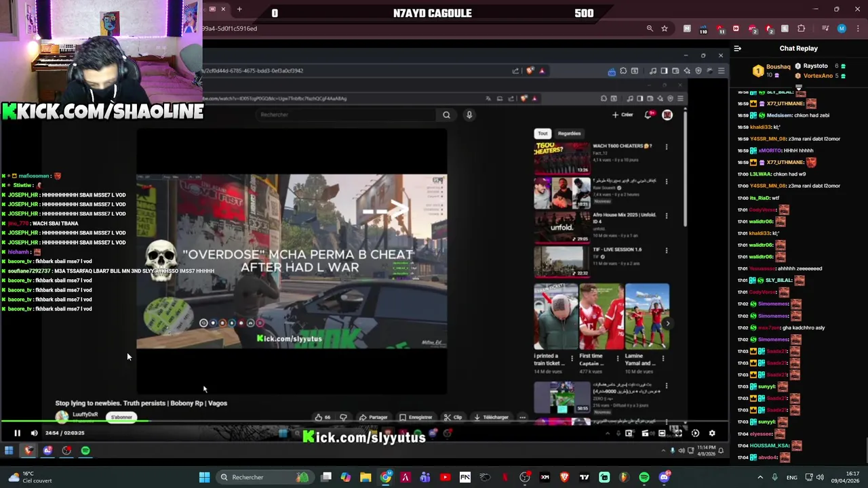Click the YouTube voice search microphone

(469, 115)
